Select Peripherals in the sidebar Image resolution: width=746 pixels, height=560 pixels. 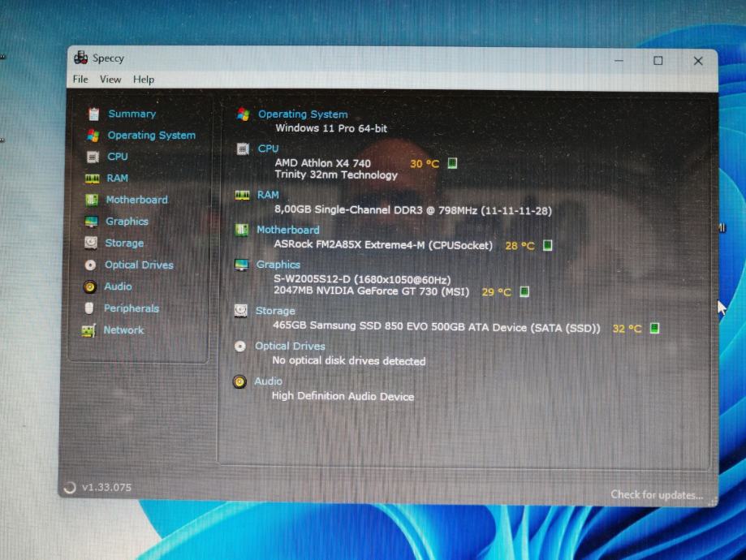132,308
